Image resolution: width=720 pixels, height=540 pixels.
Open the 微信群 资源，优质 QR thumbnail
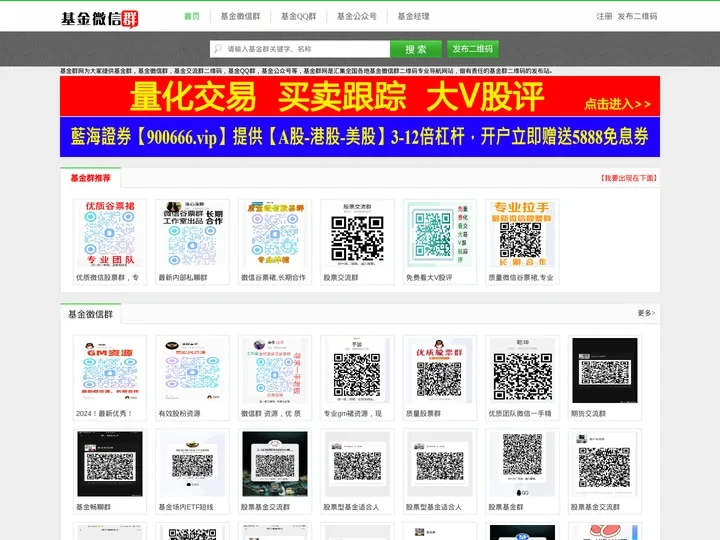[275, 370]
